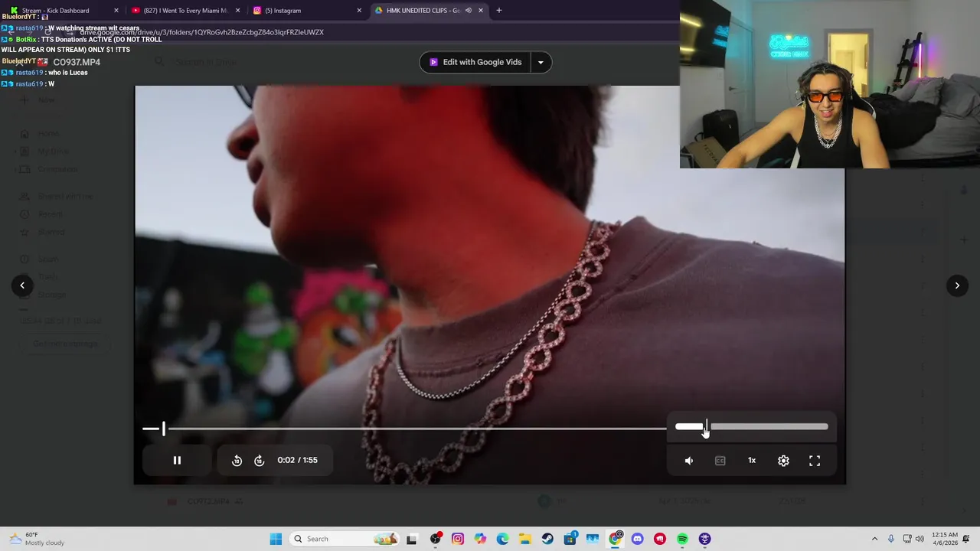
Task: Open the 12:15 AM clock and calendar
Action: click(945, 539)
